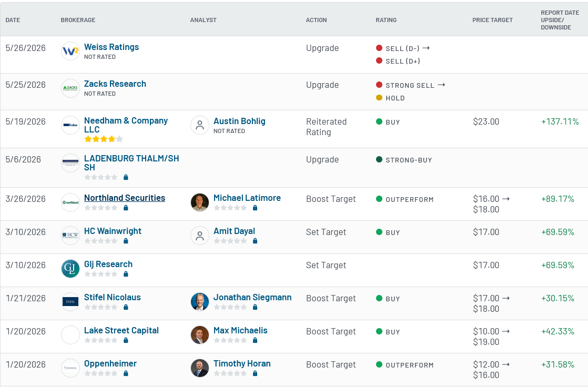Click the lock icon under Timothy Horan
The image size is (588, 387).
[255, 373]
